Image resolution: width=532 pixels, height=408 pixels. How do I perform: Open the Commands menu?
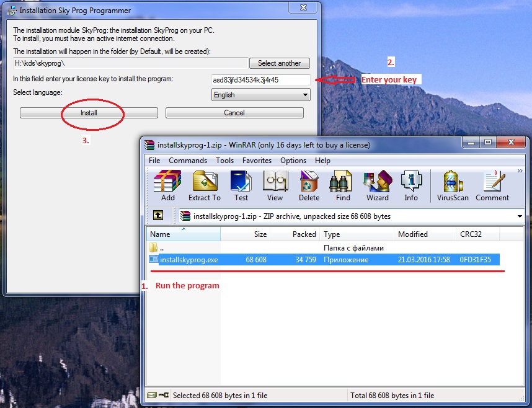188,160
